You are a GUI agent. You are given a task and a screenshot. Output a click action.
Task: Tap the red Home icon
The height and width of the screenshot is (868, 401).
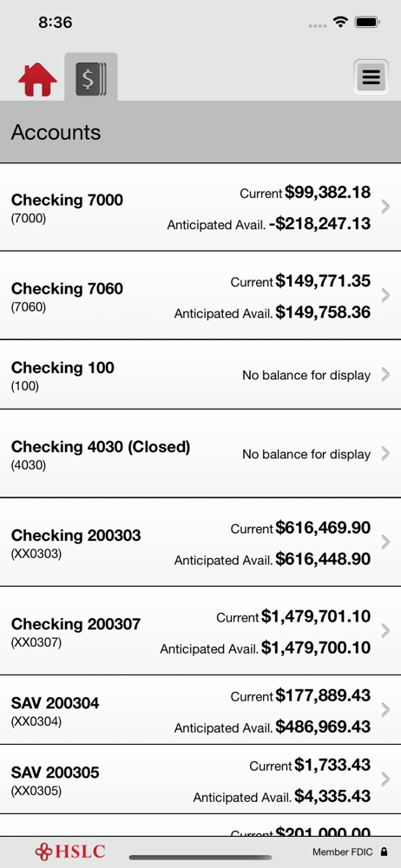[x=37, y=80]
